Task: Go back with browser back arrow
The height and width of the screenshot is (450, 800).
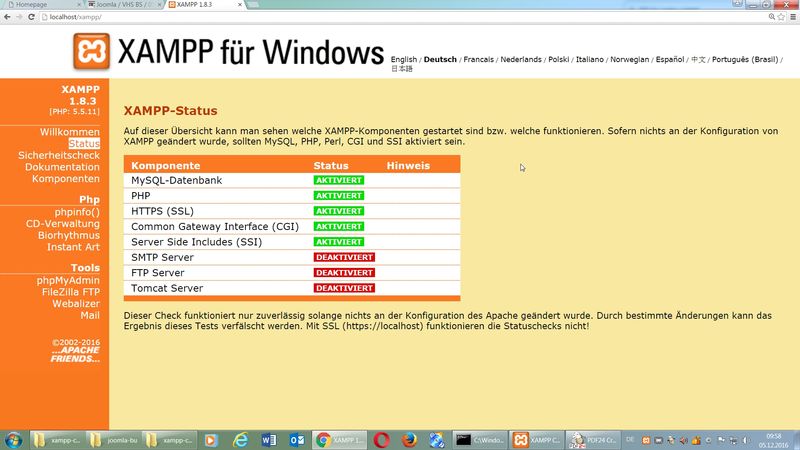Action: click(x=7, y=17)
